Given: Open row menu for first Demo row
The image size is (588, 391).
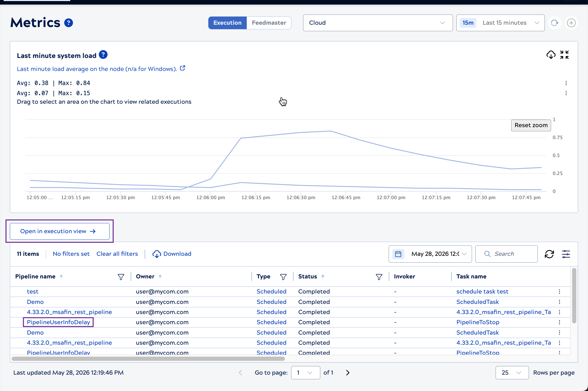Looking at the screenshot, I should (559, 302).
